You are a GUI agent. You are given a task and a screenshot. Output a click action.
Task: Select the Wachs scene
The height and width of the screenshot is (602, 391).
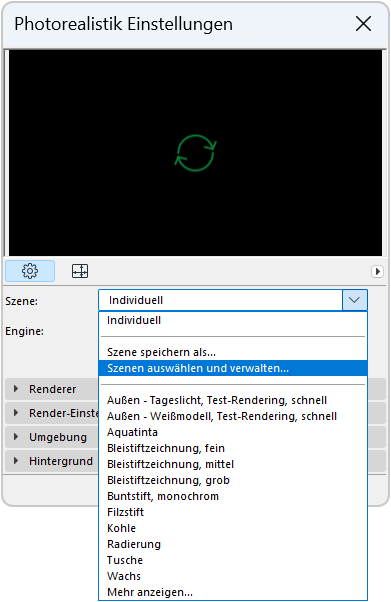233,576
